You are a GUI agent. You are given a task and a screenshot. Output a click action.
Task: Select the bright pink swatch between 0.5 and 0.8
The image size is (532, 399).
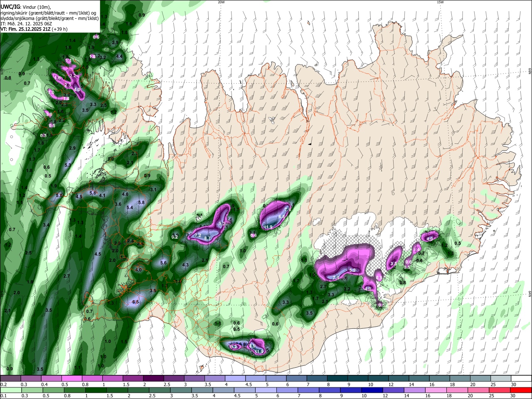pos(71,379)
